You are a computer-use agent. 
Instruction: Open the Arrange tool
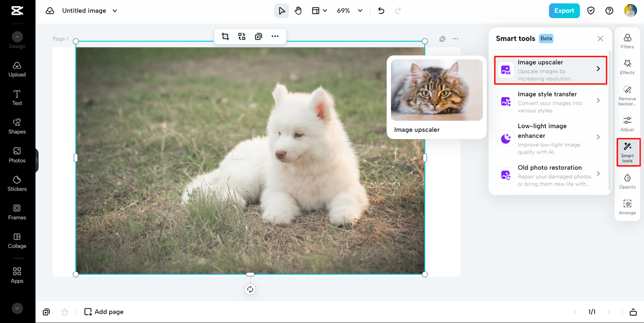[x=627, y=207]
